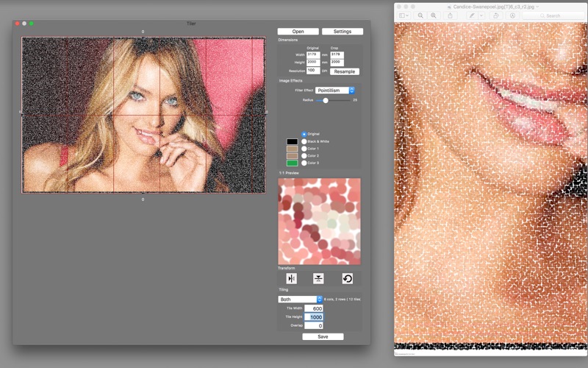
Task: Click the Open button in Tiler
Action: 298,32
